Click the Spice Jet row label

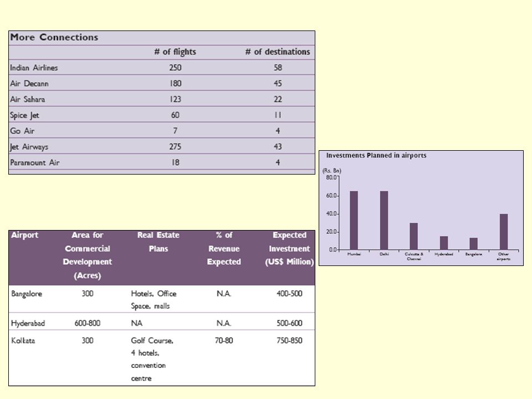pos(24,115)
